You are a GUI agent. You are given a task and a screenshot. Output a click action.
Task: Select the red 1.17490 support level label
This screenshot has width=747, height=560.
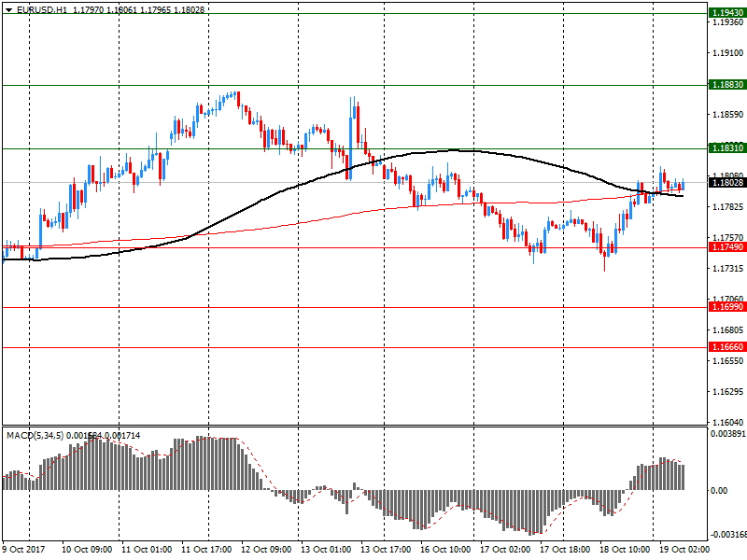(x=727, y=247)
